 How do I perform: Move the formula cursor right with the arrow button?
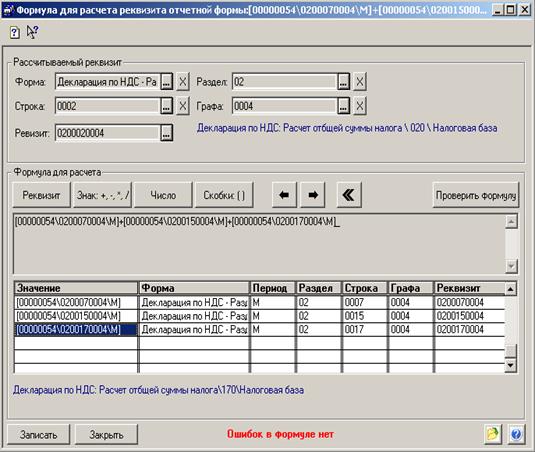coord(313,195)
